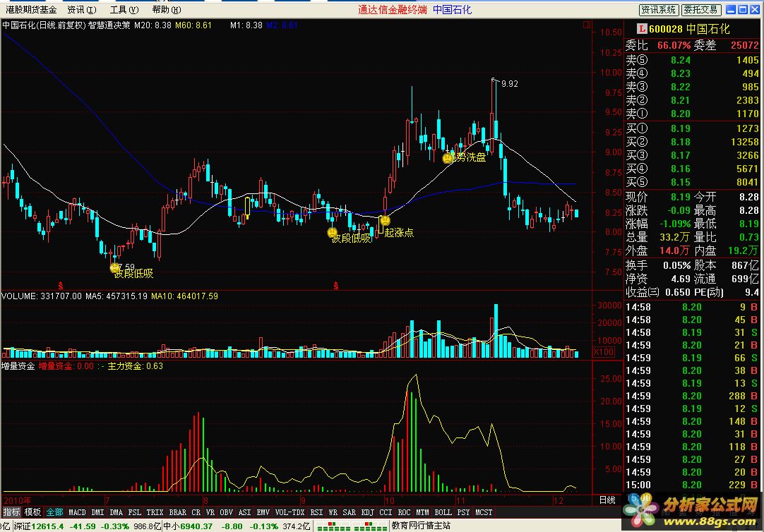
Task: Click the 600028 中国石化 stock title
Action: click(689, 29)
